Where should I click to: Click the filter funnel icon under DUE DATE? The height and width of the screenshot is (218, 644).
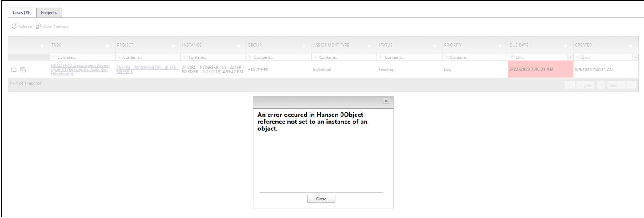tap(512, 57)
